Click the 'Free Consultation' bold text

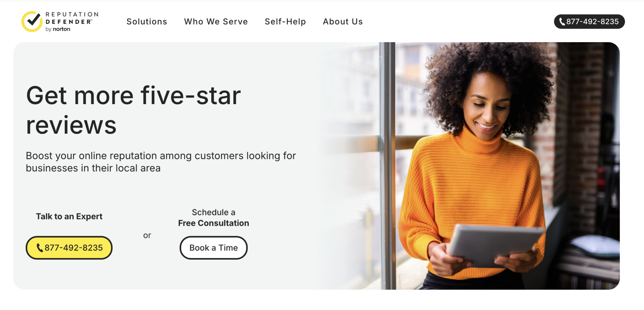[x=214, y=223]
